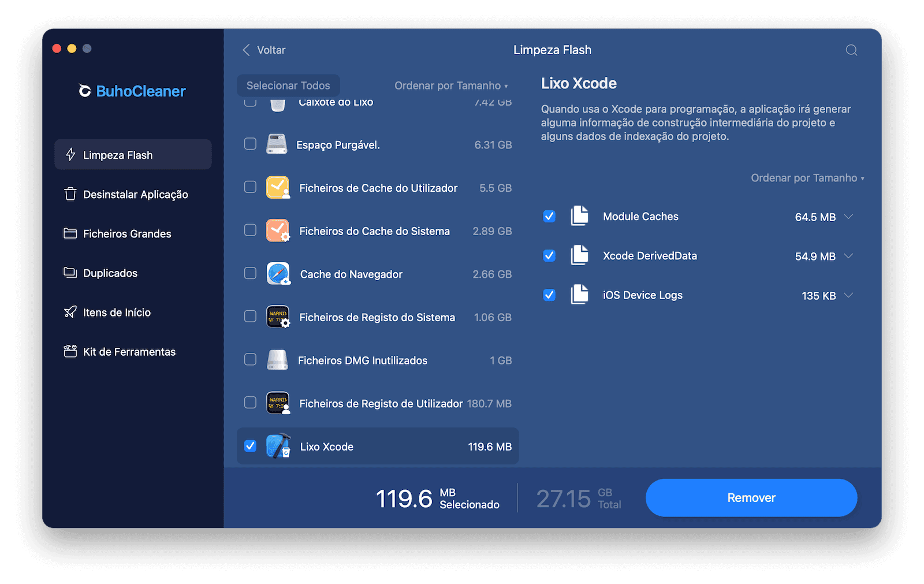Image resolution: width=924 pixels, height=584 pixels.
Task: Check the Cache do Navegador checkbox
Action: pos(250,273)
